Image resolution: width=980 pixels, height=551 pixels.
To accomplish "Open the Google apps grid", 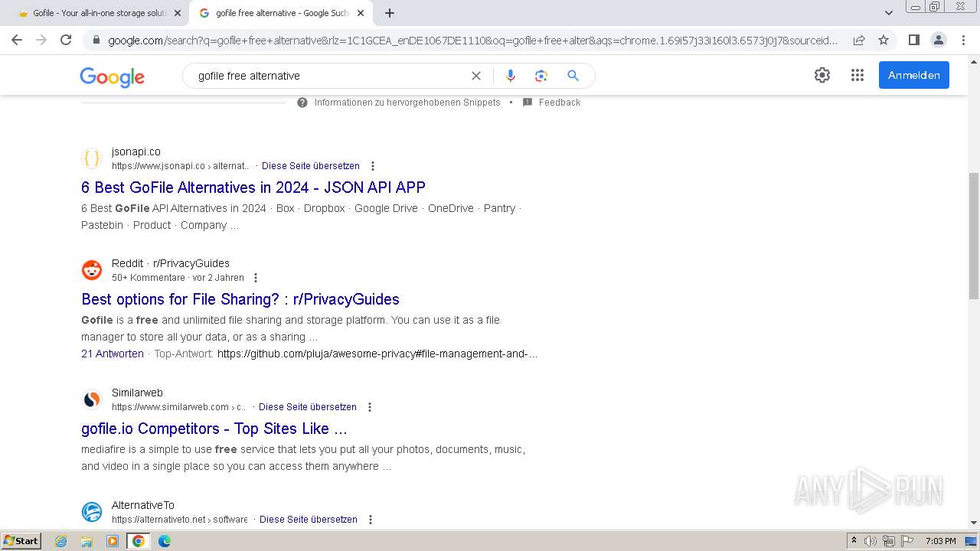I will [x=857, y=75].
